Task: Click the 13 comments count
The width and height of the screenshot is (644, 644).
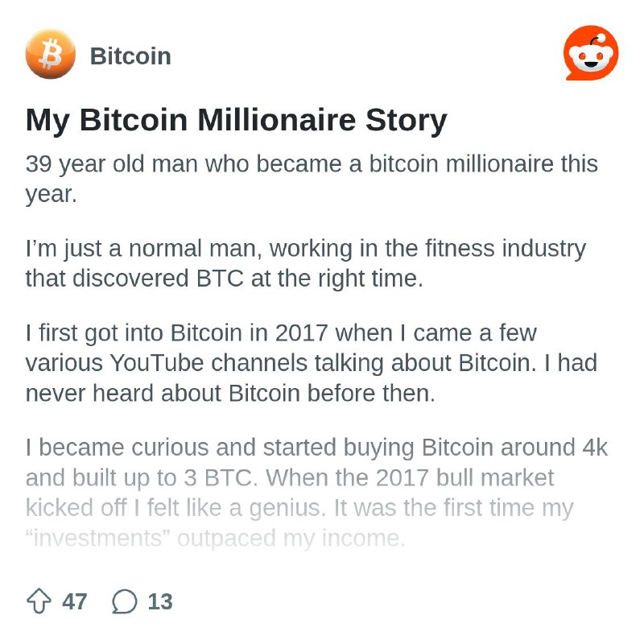Action: click(x=160, y=601)
